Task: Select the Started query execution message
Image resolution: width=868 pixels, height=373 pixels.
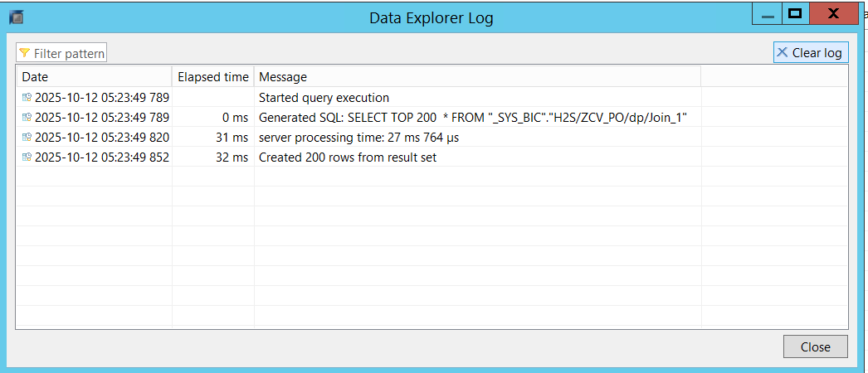Action: (x=324, y=98)
